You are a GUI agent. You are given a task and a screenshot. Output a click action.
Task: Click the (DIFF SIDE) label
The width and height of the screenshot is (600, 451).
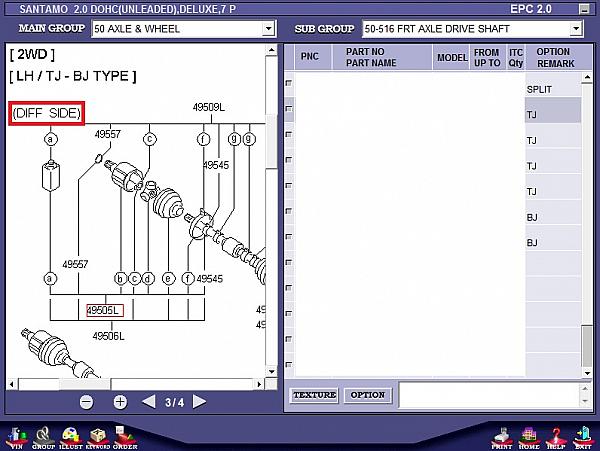(46, 113)
